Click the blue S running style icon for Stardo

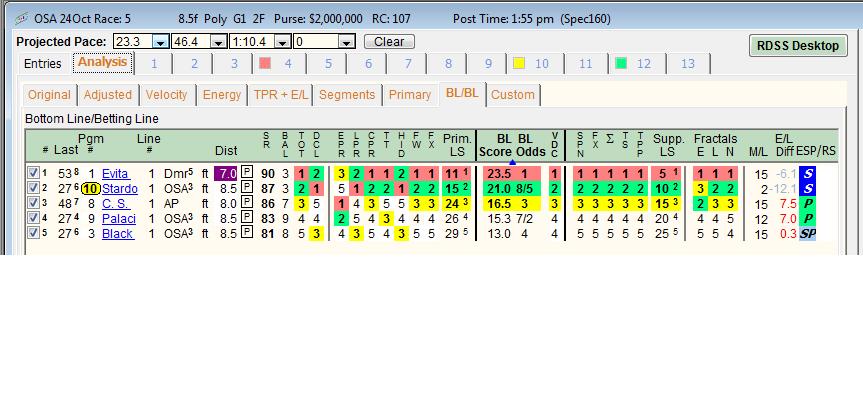[x=807, y=189]
